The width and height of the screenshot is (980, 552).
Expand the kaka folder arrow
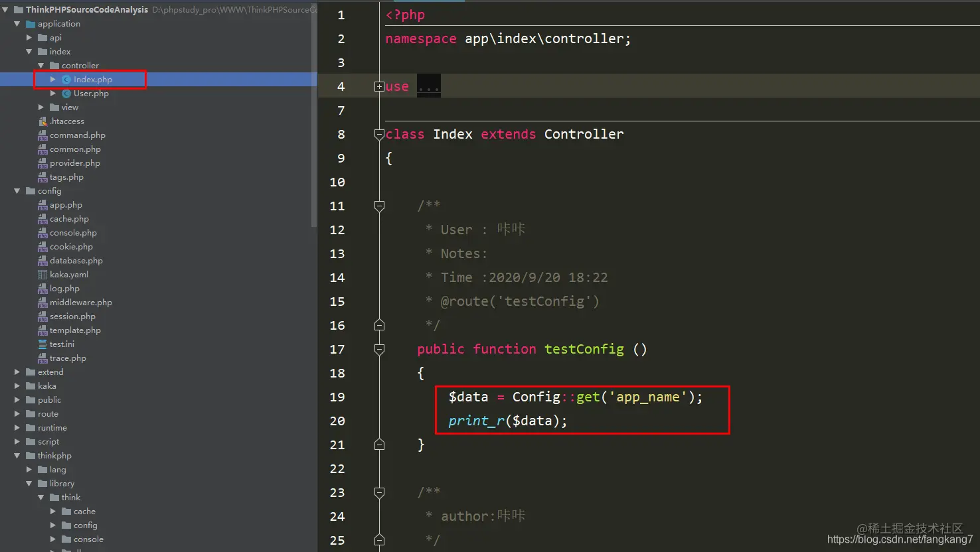17,385
